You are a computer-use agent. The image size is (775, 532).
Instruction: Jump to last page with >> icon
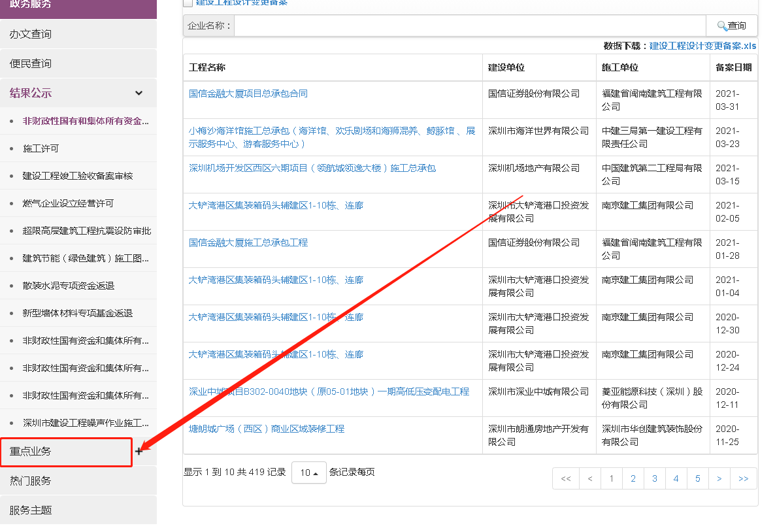coord(743,478)
